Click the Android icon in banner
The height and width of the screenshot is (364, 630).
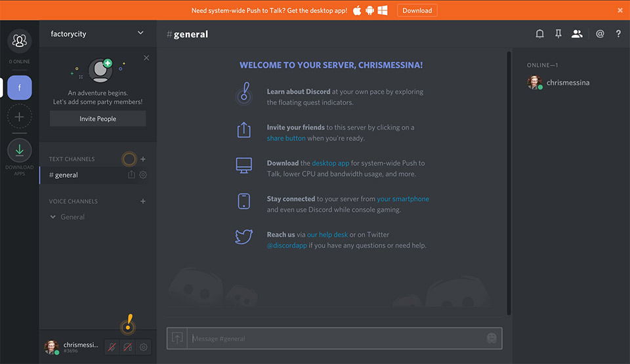point(369,10)
